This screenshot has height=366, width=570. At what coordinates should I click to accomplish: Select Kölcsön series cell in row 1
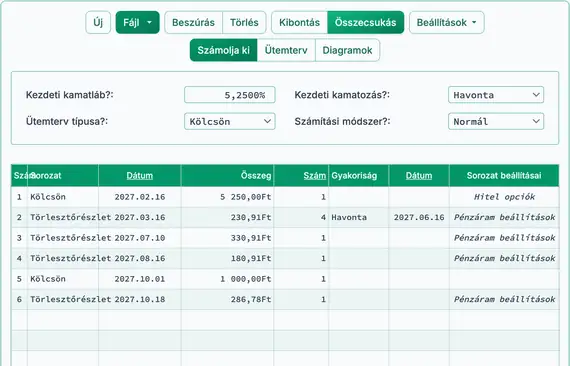(x=63, y=197)
